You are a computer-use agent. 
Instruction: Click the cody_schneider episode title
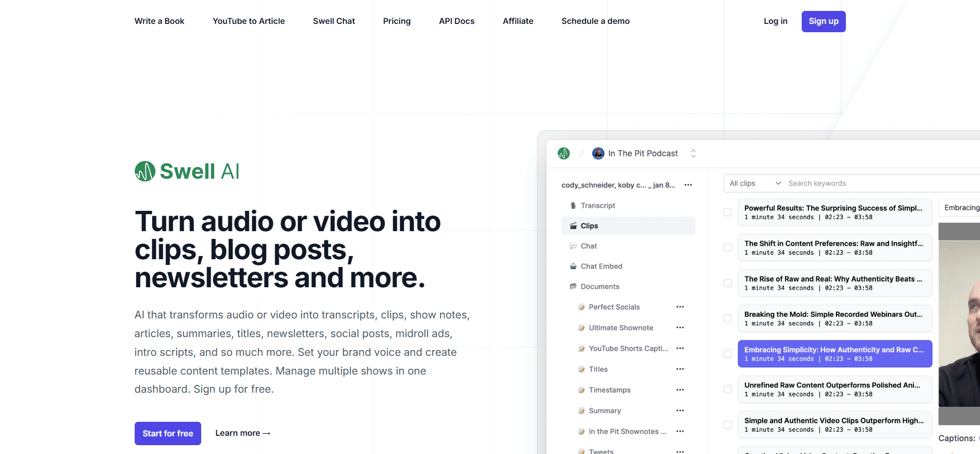click(618, 185)
